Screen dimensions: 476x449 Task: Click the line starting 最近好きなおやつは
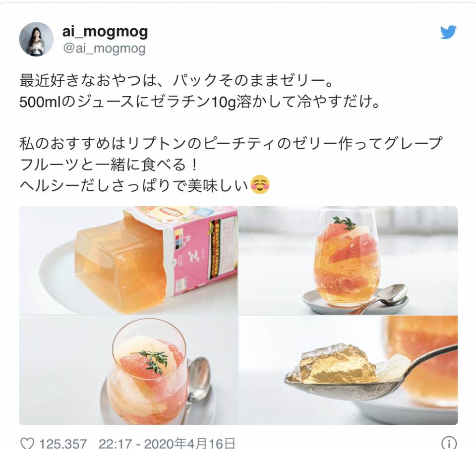[x=177, y=80]
